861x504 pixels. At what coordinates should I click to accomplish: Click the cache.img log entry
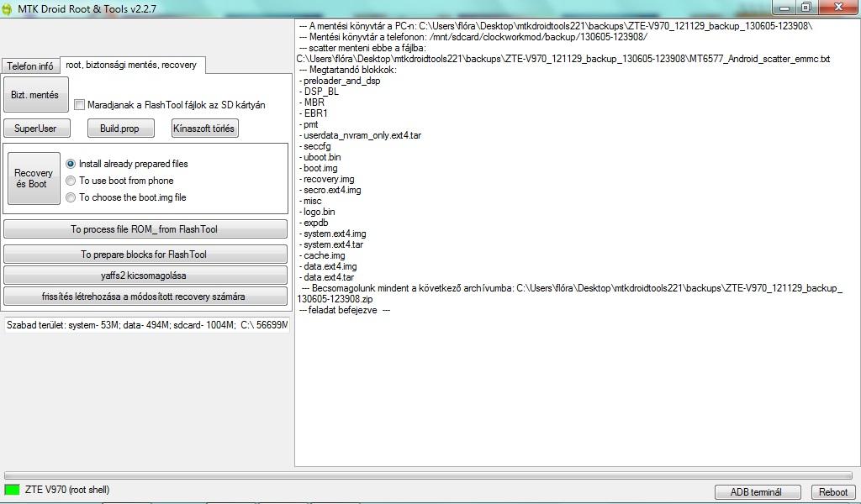[x=322, y=255]
